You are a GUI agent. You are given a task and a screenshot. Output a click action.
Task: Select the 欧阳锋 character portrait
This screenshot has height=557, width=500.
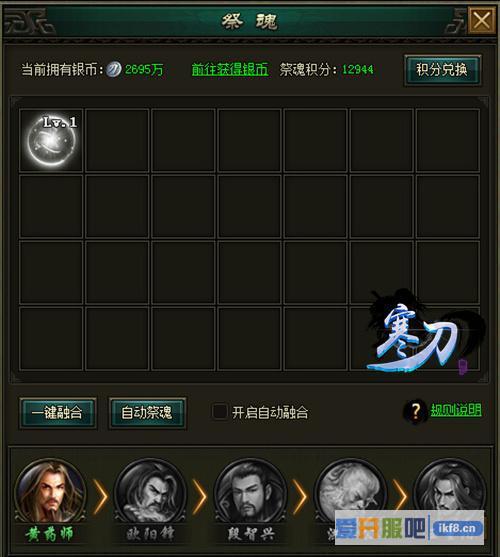point(151,493)
